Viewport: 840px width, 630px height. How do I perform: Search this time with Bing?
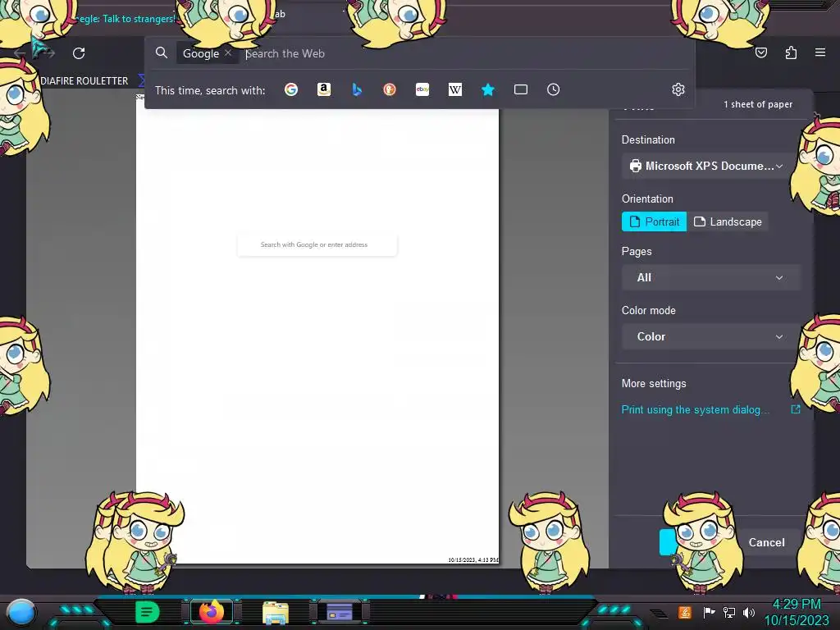tap(357, 89)
